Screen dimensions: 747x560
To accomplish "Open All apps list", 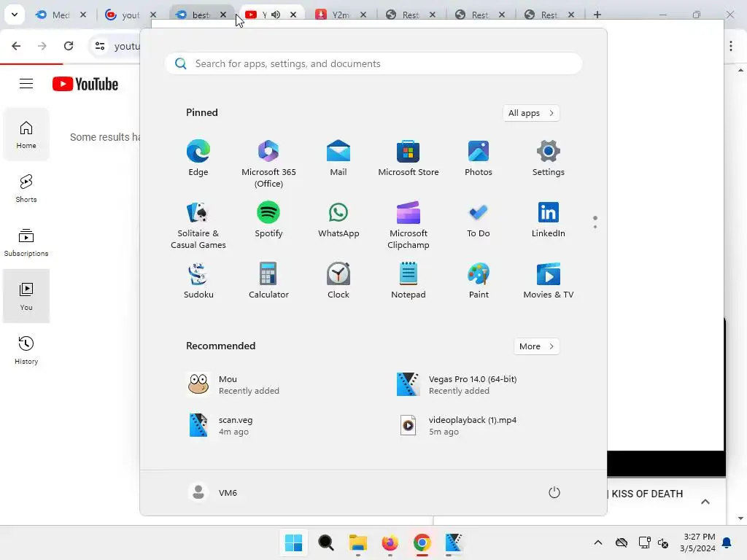I will click(531, 113).
